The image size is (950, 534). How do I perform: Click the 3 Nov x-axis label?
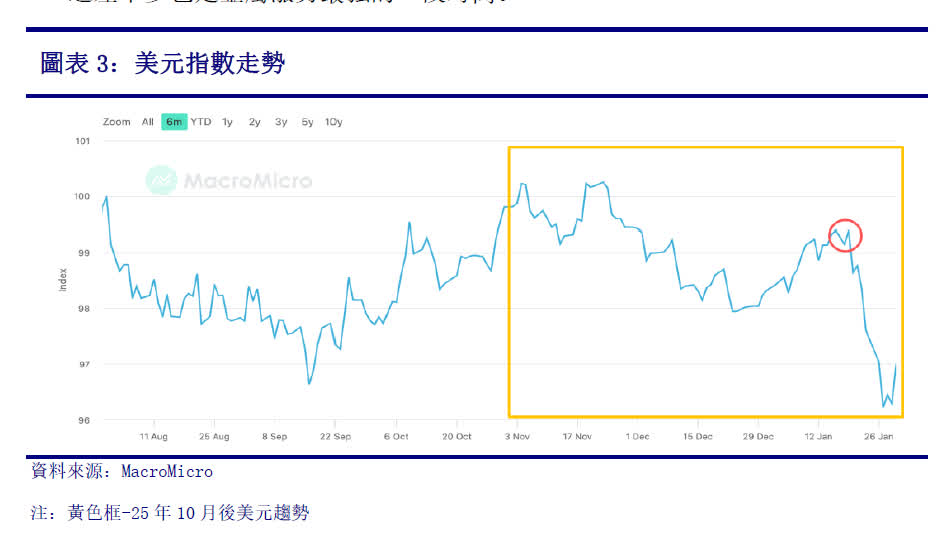point(516,436)
